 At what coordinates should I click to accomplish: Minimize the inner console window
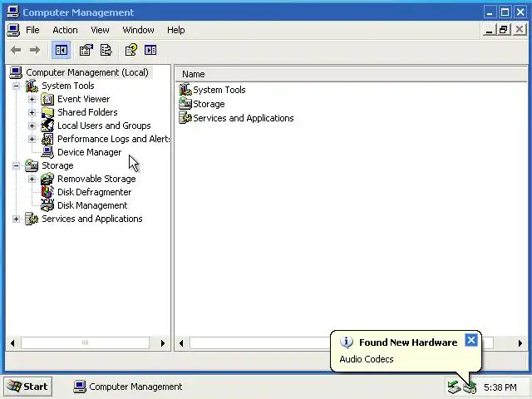(x=489, y=30)
